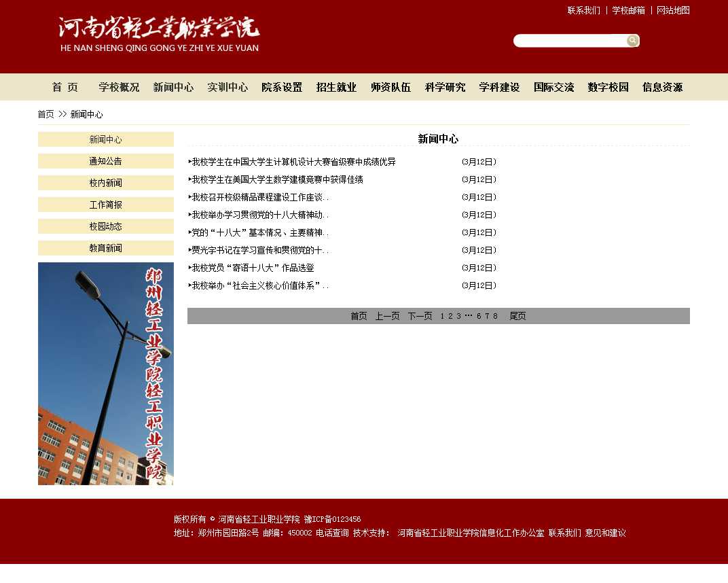This screenshot has height=583, width=728.
Task: Select 校内新闻 sidebar category
Action: pyautogui.click(x=106, y=183)
